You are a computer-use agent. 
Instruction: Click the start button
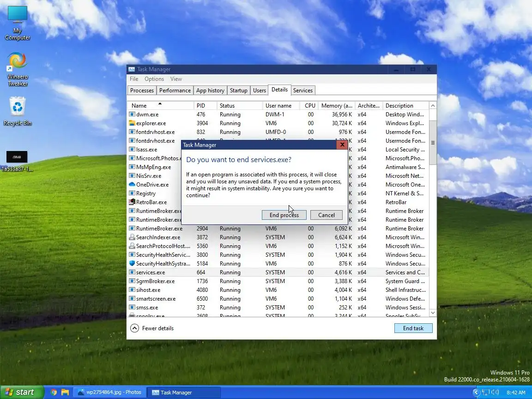pyautogui.click(x=21, y=392)
